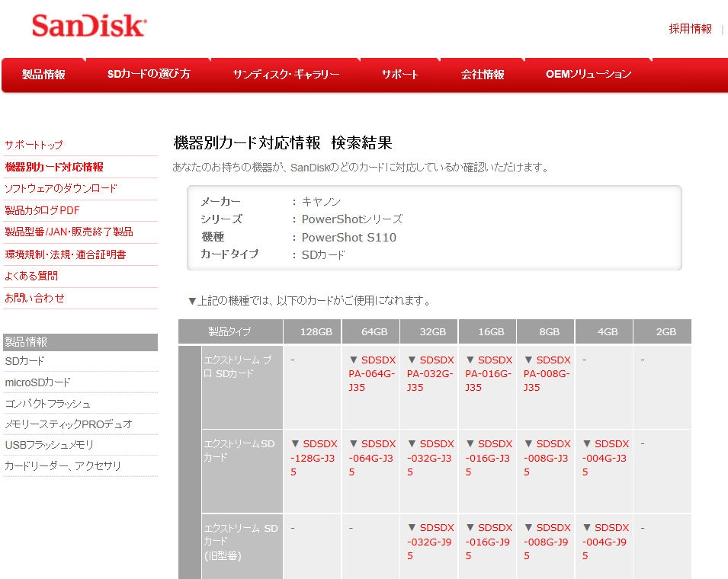The image size is (728, 579).
Task: Open SDSDX-008G-J95 product link
Action: click(547, 542)
